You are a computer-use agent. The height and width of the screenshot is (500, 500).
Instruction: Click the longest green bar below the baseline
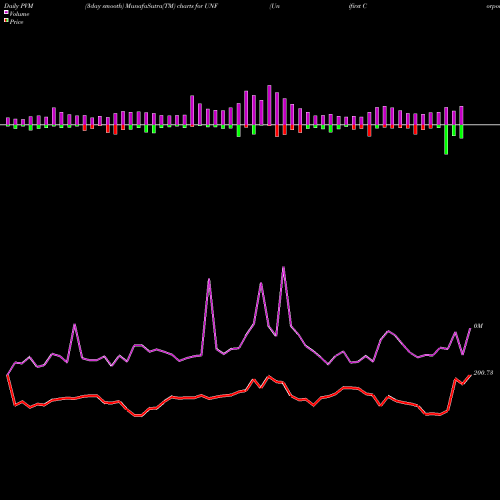446,140
